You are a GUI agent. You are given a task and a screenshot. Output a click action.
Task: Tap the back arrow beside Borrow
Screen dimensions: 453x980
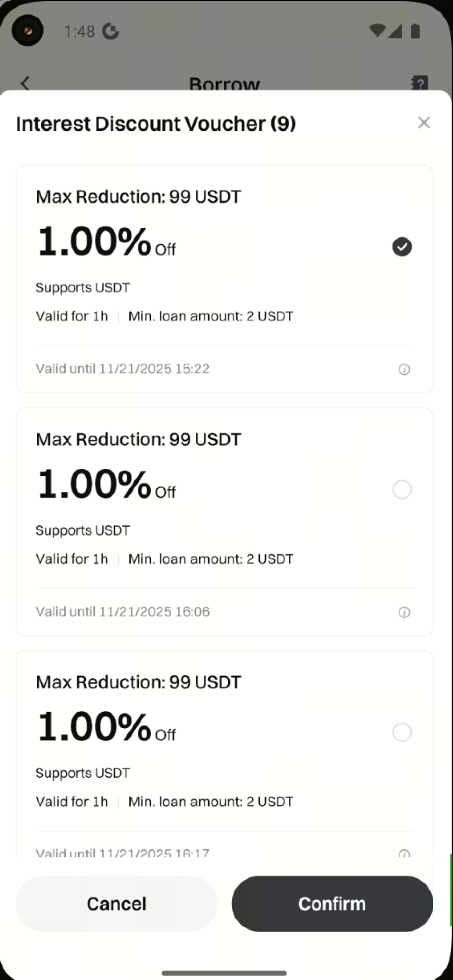tap(25, 83)
